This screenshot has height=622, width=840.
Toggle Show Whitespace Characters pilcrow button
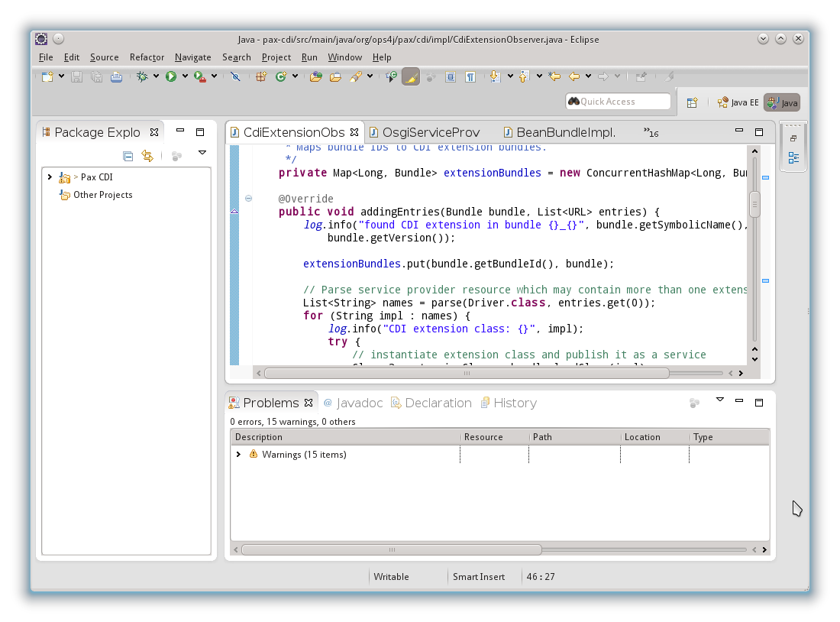(x=470, y=76)
